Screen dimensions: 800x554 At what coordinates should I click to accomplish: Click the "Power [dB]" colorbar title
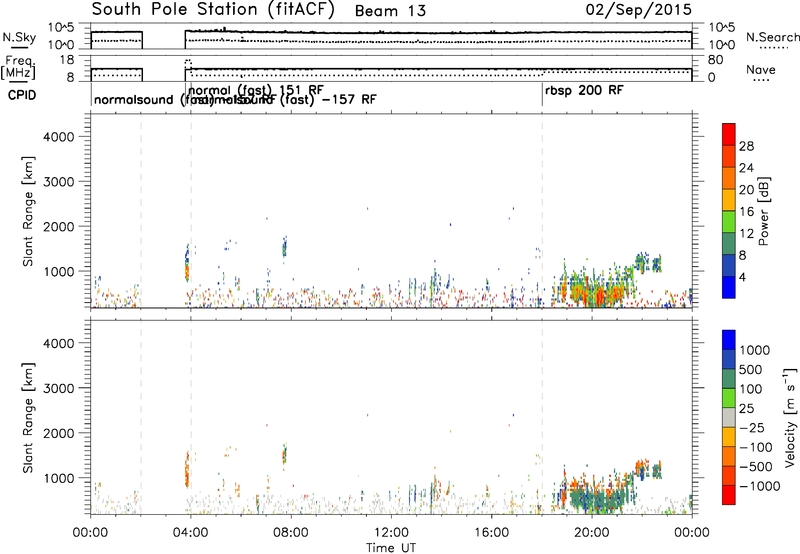click(x=764, y=211)
